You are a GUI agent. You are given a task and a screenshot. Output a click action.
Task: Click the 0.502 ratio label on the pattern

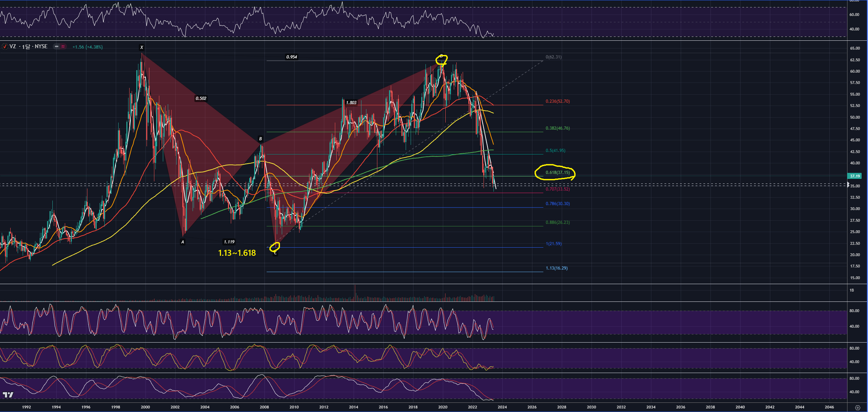coord(201,98)
